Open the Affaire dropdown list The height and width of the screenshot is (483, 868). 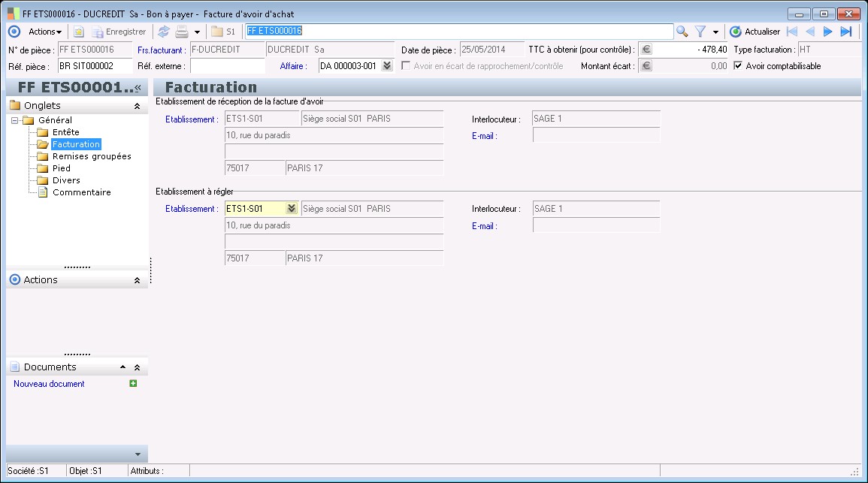pos(387,66)
